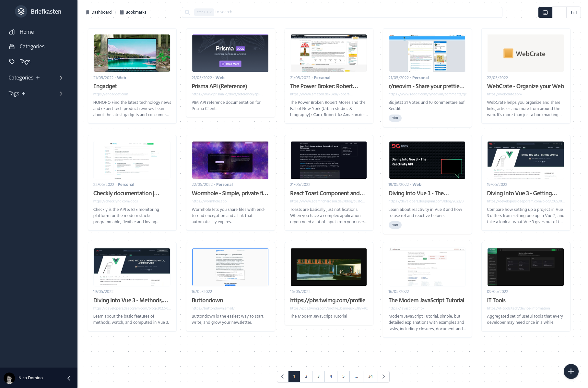Focus the bookmark search field
588x388 pixels.
click(x=342, y=12)
